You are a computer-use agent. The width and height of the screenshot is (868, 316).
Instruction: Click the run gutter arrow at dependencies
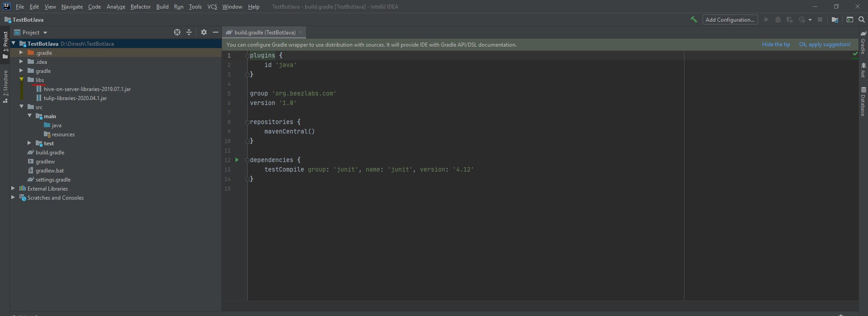237,160
